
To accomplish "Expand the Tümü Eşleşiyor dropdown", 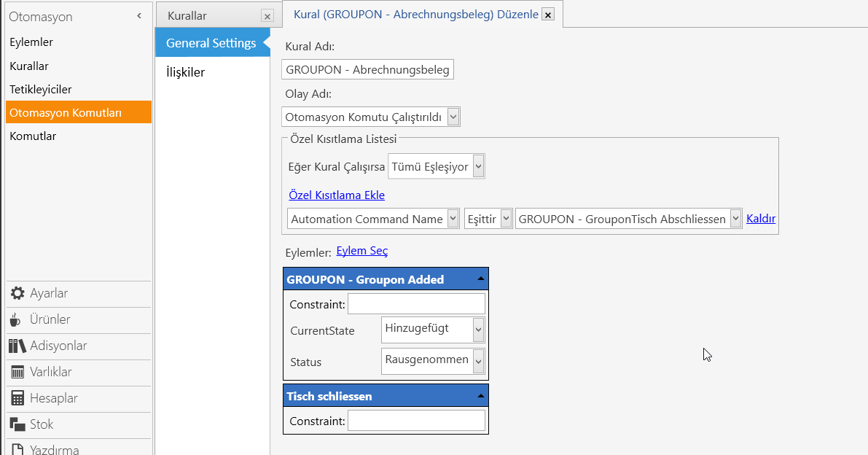I will click(478, 166).
